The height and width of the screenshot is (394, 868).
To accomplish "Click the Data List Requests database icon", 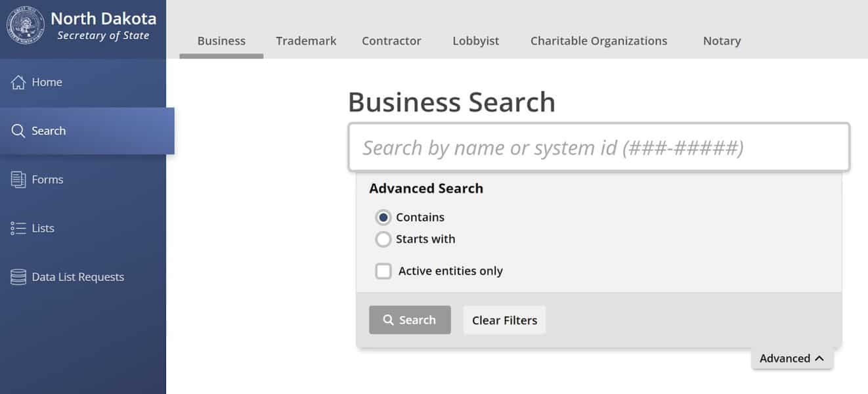I will tap(18, 277).
